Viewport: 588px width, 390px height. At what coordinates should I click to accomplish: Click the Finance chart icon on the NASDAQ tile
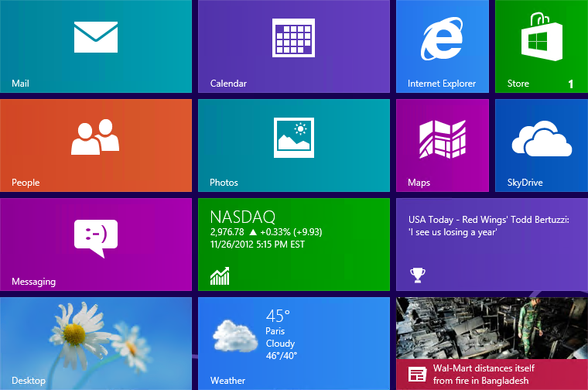click(x=220, y=276)
